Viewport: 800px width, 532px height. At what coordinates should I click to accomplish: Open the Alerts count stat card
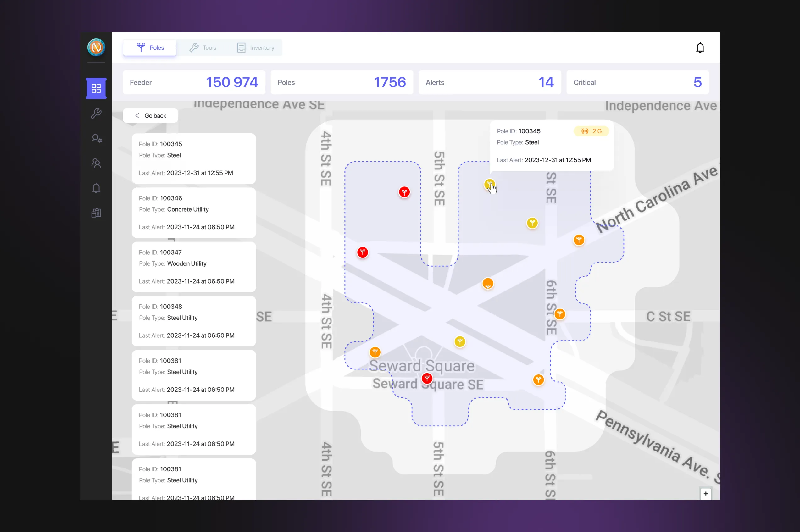click(x=490, y=82)
